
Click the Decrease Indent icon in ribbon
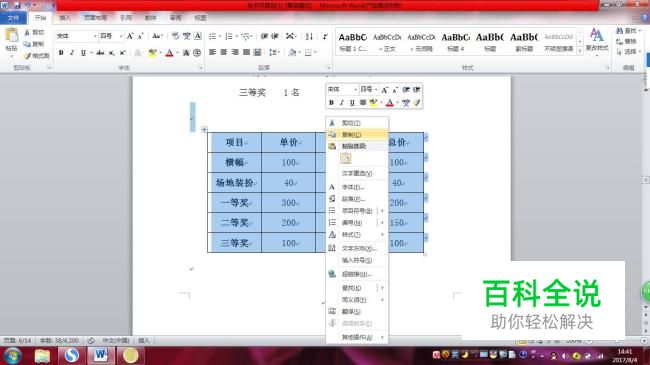(x=264, y=36)
